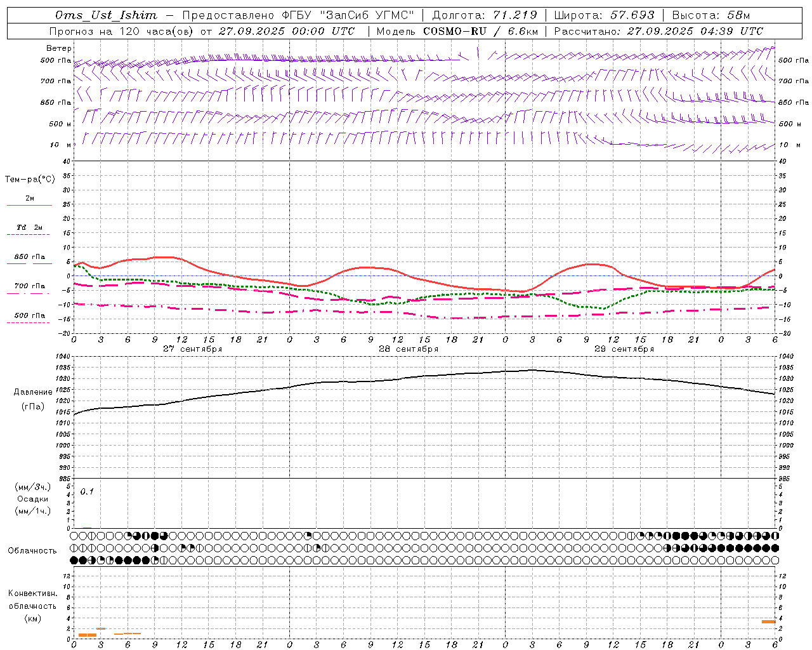Viewport: 812px width, 650px height.
Task: Click the (гПа) unit under Давление
Action: 32,406
